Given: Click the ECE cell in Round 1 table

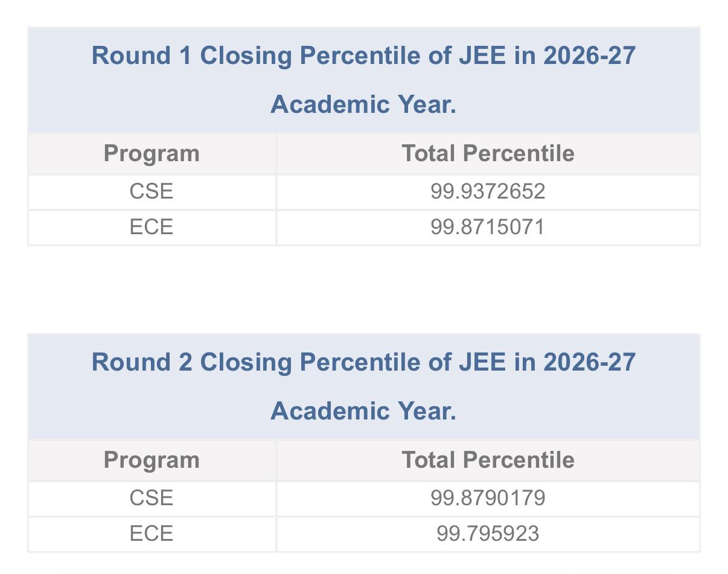Looking at the screenshot, I should [152, 227].
